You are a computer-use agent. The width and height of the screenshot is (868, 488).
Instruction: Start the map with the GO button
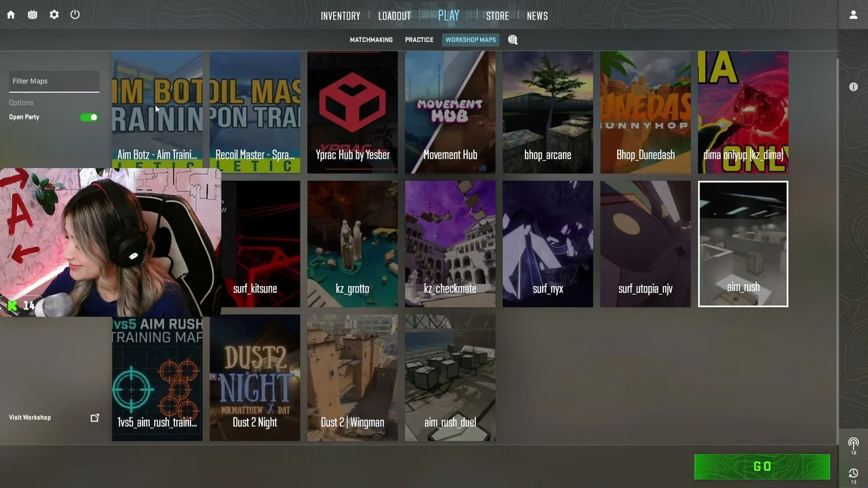[x=762, y=466]
